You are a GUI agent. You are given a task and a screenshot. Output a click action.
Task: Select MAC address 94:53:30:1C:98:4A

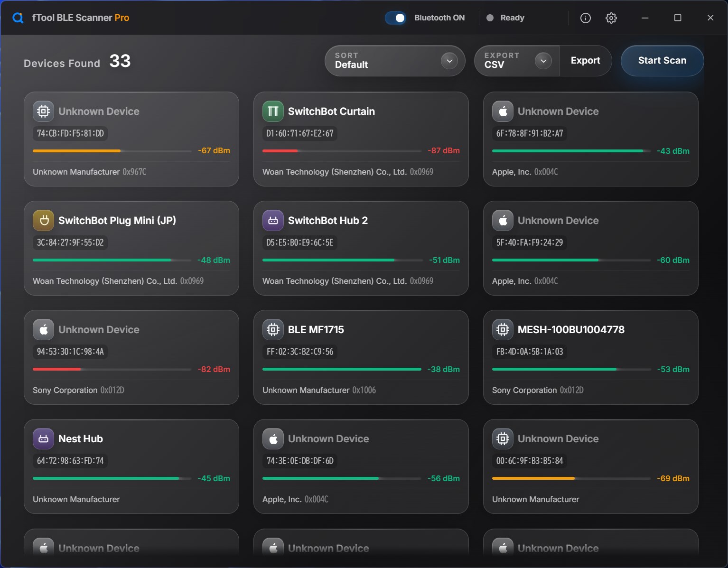pyautogui.click(x=70, y=352)
